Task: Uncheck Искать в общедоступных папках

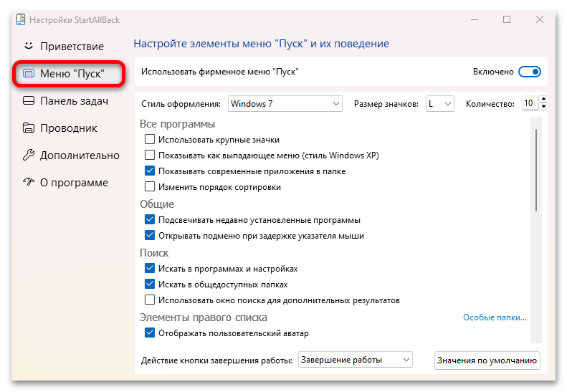Action: 150,284
